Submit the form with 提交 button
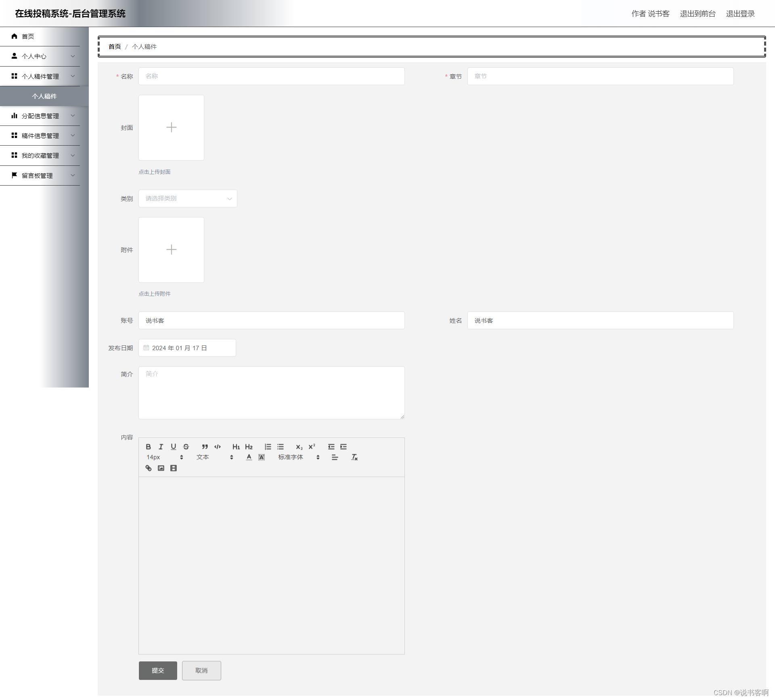This screenshot has height=700, width=775. coord(158,671)
